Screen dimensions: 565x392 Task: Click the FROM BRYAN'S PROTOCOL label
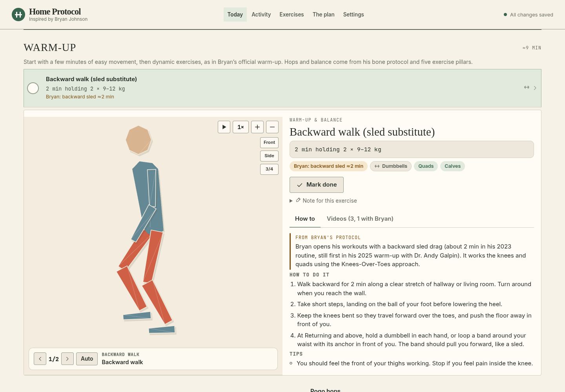click(x=328, y=238)
